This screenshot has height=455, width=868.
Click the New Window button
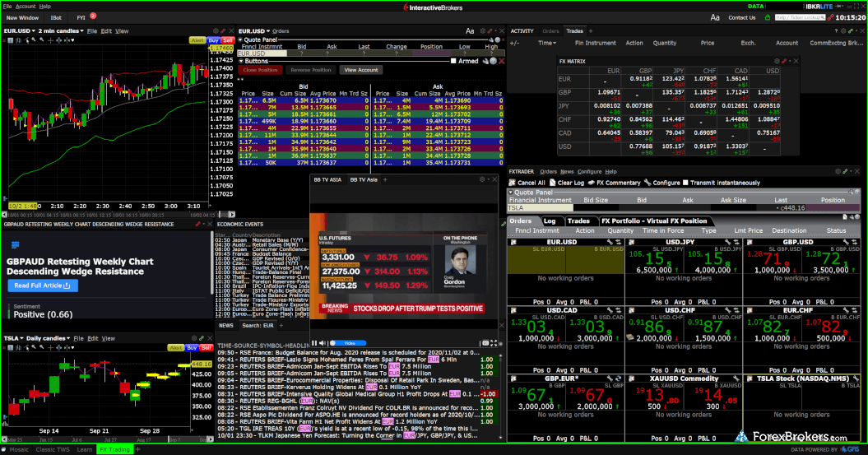(x=23, y=18)
